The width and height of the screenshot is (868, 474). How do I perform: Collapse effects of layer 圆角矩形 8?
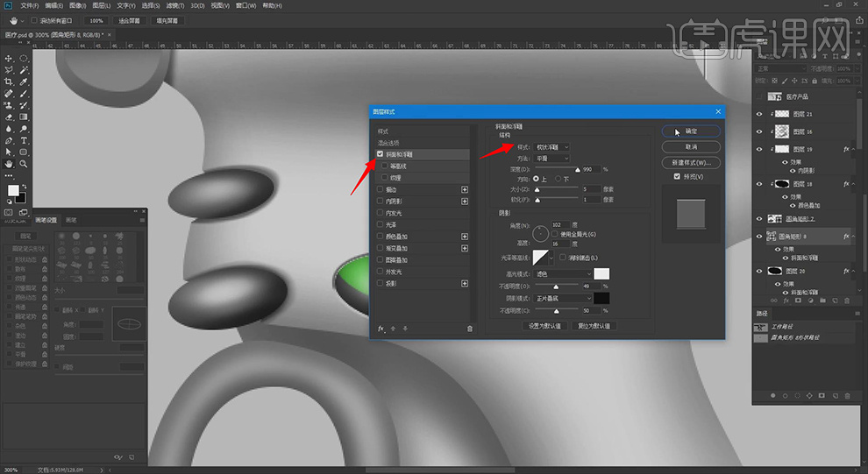[853, 237]
